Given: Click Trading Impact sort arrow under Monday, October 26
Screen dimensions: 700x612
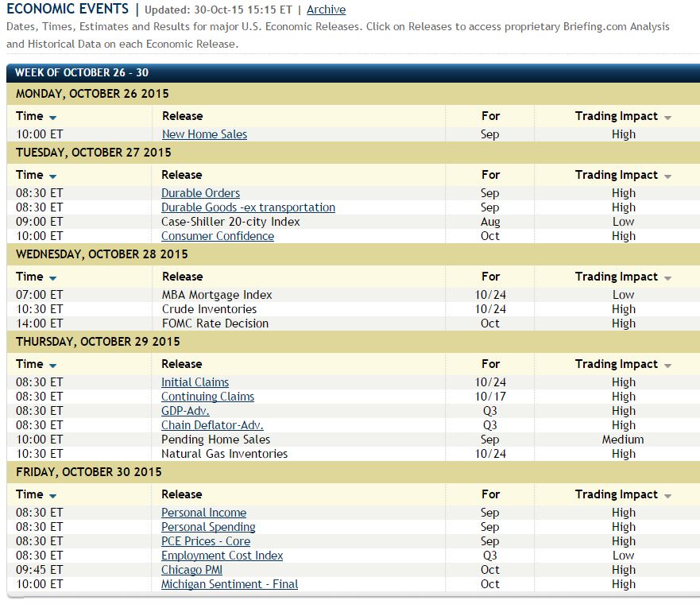Looking at the screenshot, I should tap(667, 118).
